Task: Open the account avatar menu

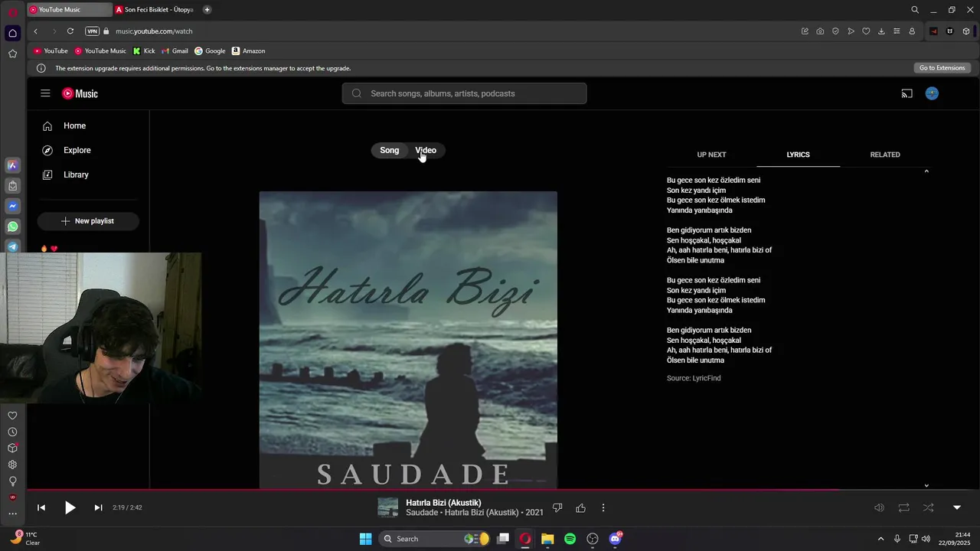Action: point(932,93)
